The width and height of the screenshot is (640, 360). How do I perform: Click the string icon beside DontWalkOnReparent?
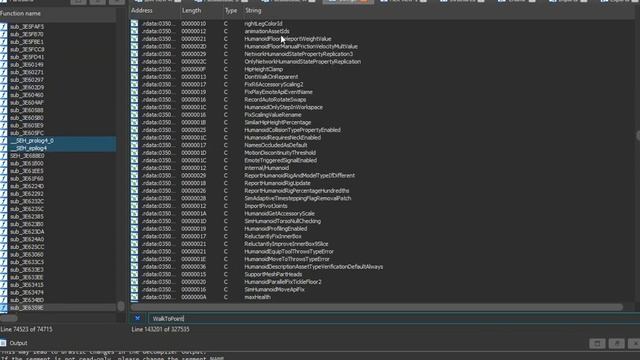pyautogui.click(x=134, y=77)
